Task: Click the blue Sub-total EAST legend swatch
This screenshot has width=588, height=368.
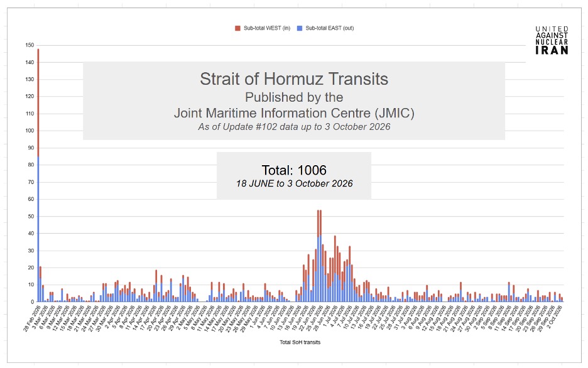Action: 300,28
